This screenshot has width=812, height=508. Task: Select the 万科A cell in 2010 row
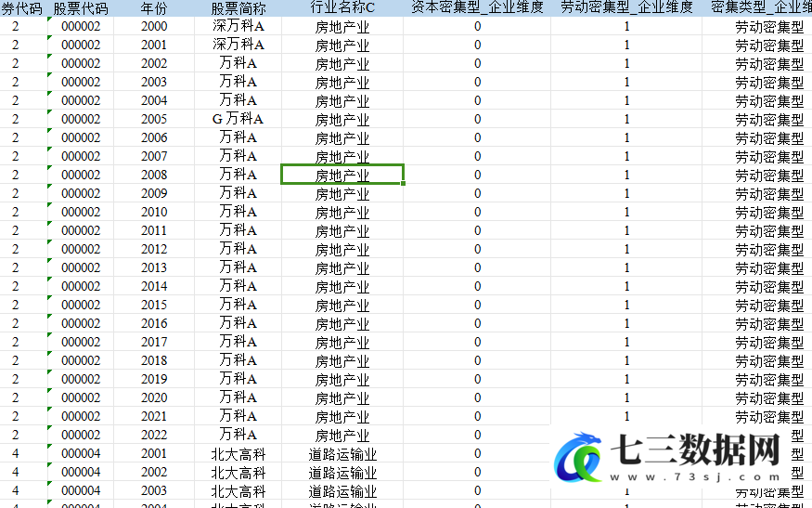point(238,212)
